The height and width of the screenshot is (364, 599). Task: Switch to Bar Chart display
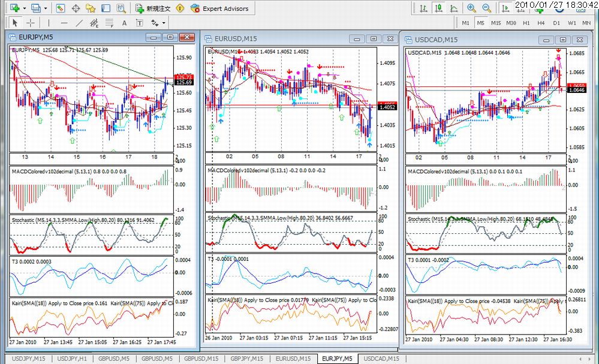coord(424,8)
